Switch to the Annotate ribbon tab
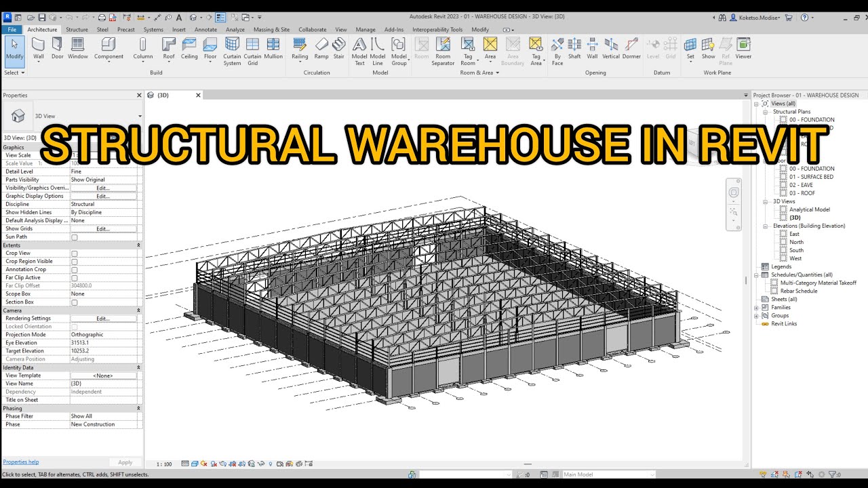The height and width of the screenshot is (488, 868). [205, 30]
